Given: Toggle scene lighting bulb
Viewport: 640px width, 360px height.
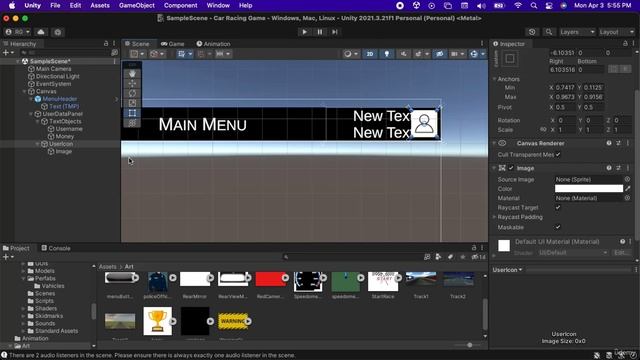Looking at the screenshot, I should [x=387, y=54].
